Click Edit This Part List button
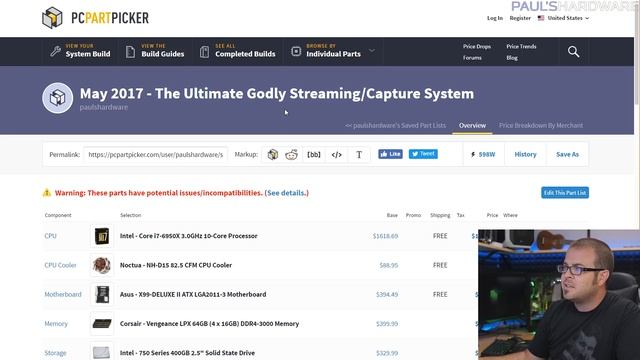The image size is (640, 360). 565,193
